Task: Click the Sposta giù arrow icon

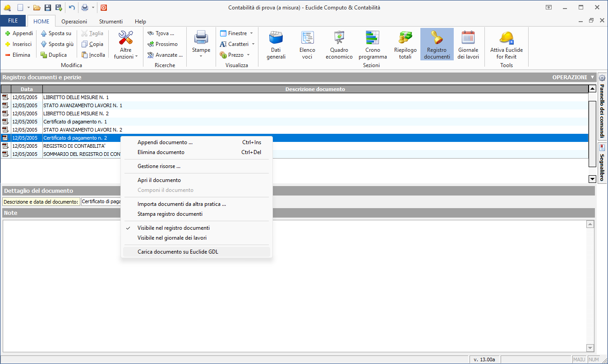Action: [44, 44]
